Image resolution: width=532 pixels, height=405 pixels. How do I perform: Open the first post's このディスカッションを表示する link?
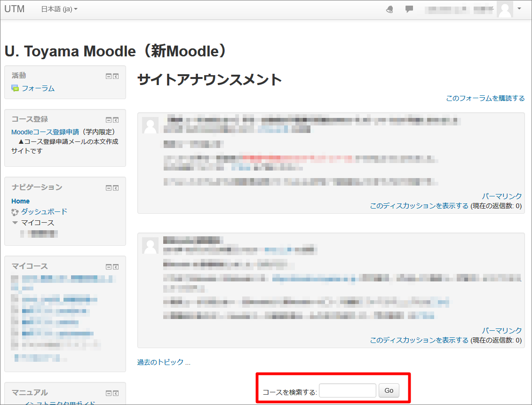(x=419, y=206)
